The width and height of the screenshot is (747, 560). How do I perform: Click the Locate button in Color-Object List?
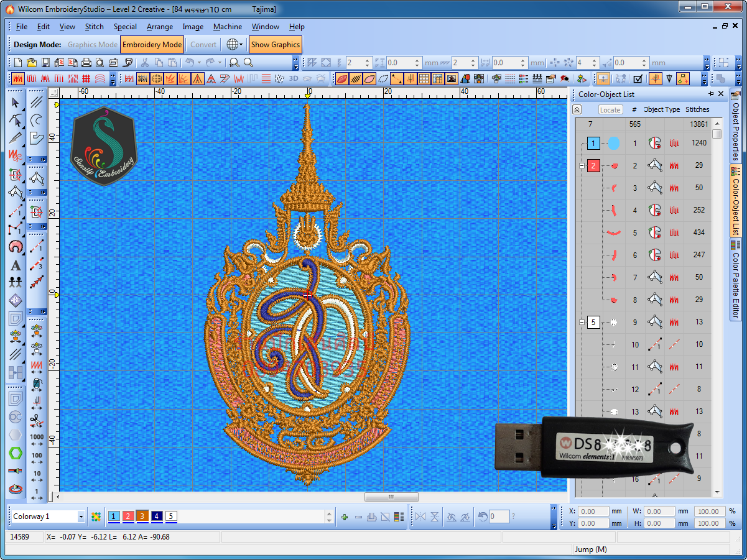(x=610, y=109)
